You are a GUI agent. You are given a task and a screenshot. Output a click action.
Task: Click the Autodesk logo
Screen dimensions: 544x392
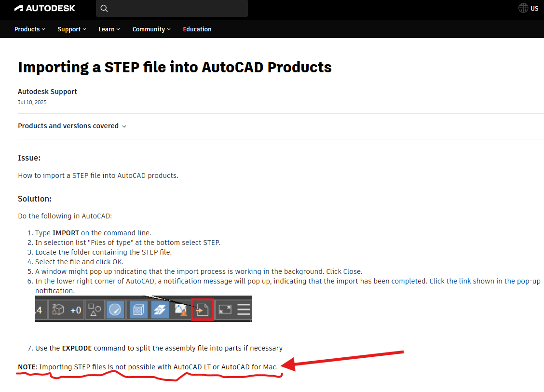click(44, 8)
